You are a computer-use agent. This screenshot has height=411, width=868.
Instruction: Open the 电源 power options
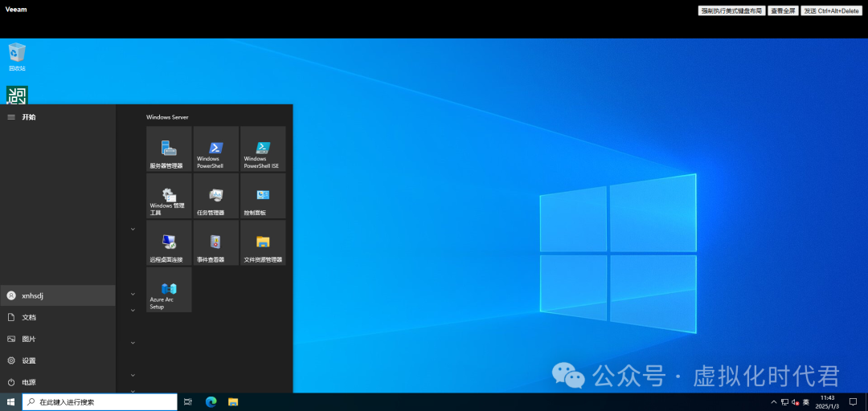click(58, 382)
